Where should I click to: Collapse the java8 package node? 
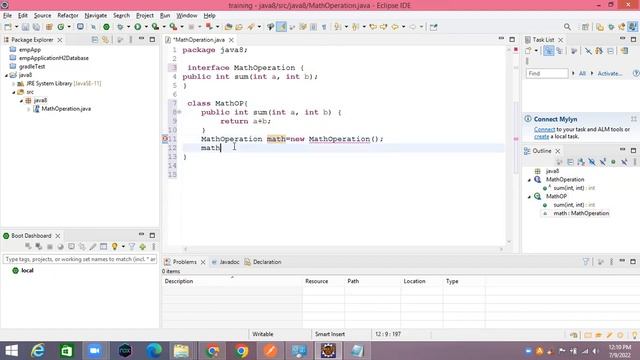[21, 100]
